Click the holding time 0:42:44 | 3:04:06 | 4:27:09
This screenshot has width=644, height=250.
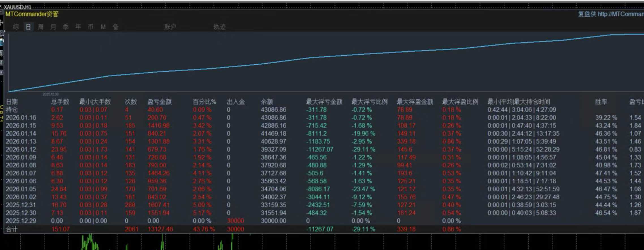click(522, 110)
